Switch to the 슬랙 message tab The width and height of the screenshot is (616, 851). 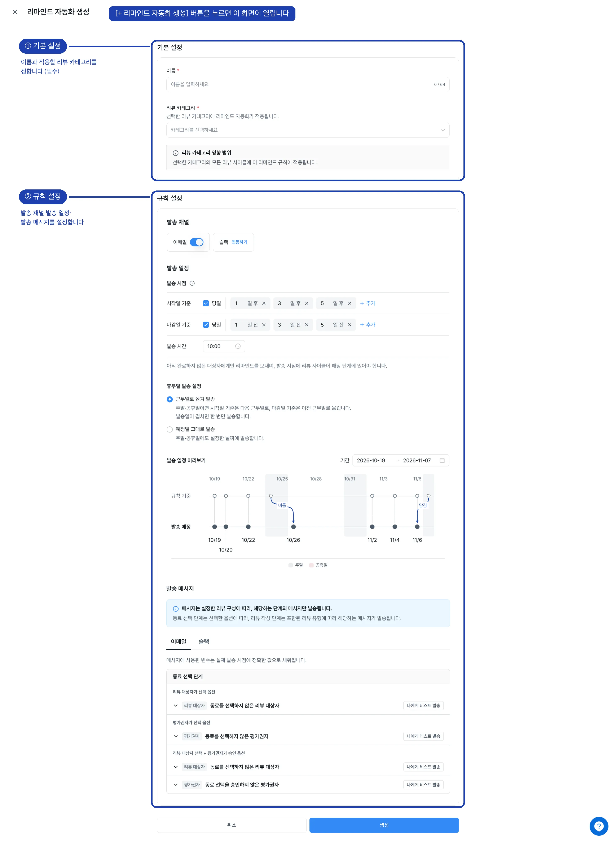pyautogui.click(x=204, y=642)
